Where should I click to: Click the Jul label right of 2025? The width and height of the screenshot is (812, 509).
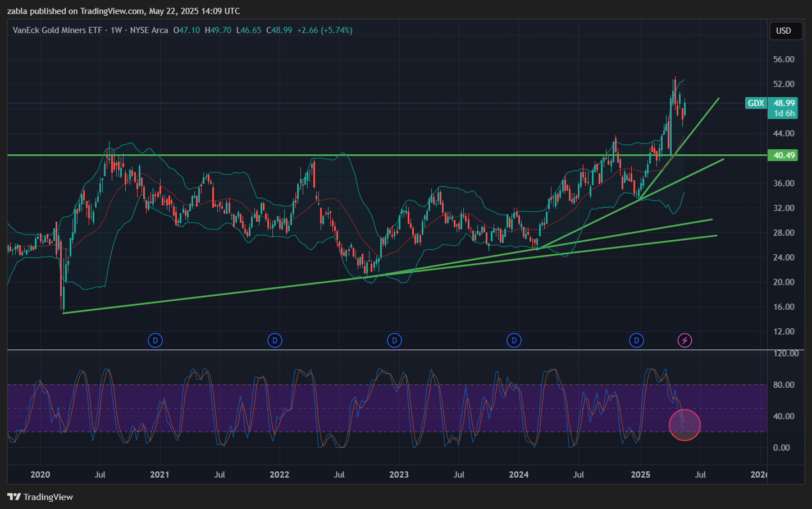pos(700,475)
